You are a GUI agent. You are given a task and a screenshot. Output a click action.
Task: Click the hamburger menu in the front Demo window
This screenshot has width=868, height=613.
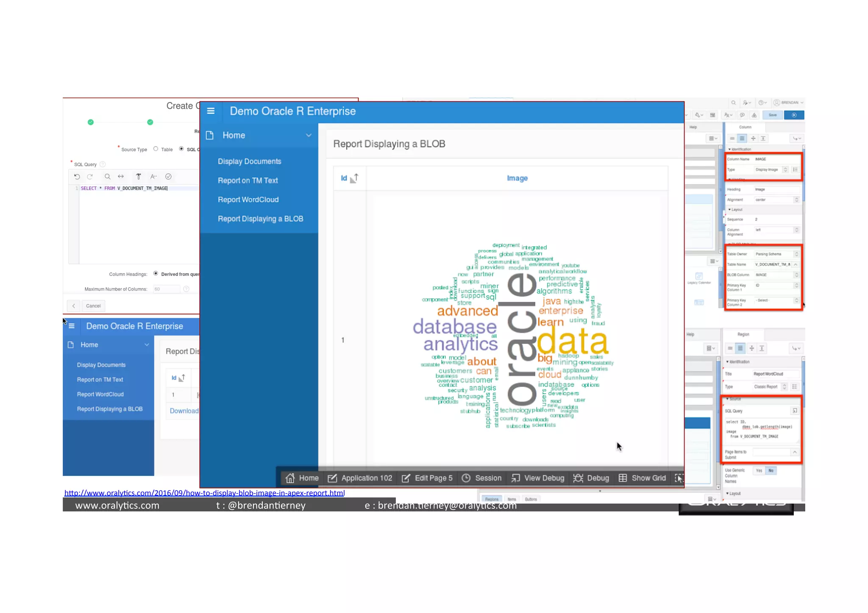211,111
